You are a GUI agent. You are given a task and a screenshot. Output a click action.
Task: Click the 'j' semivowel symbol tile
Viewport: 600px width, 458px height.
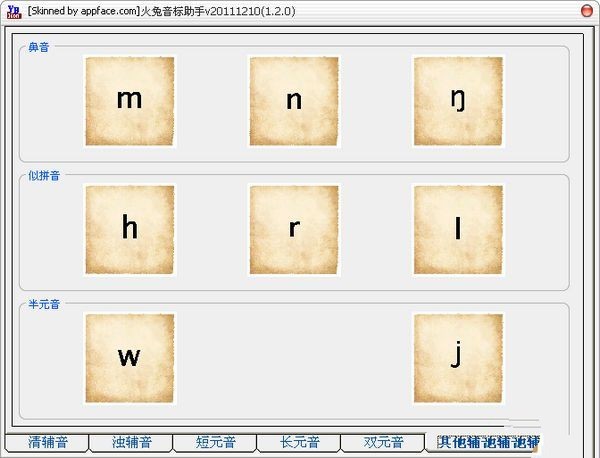458,358
